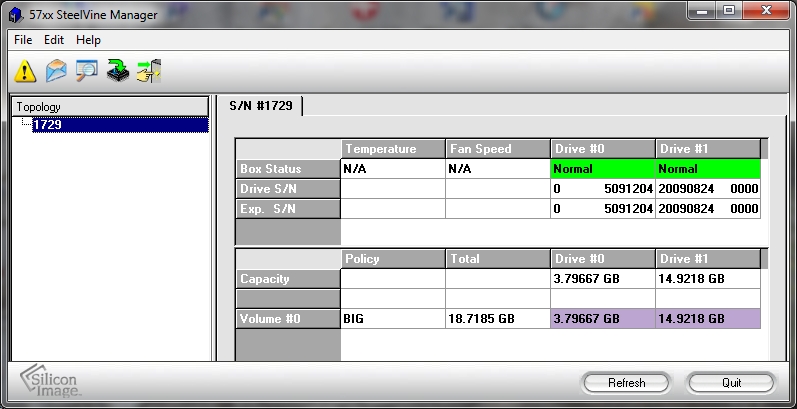Click Drive #1 header in capacity table
797x409 pixels.
coord(708,259)
